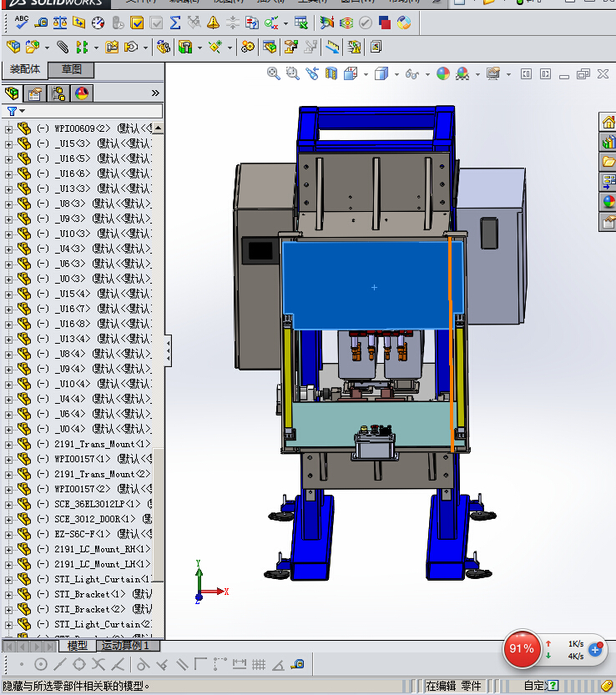Open ConfigurationManager tab icon

(x=58, y=93)
